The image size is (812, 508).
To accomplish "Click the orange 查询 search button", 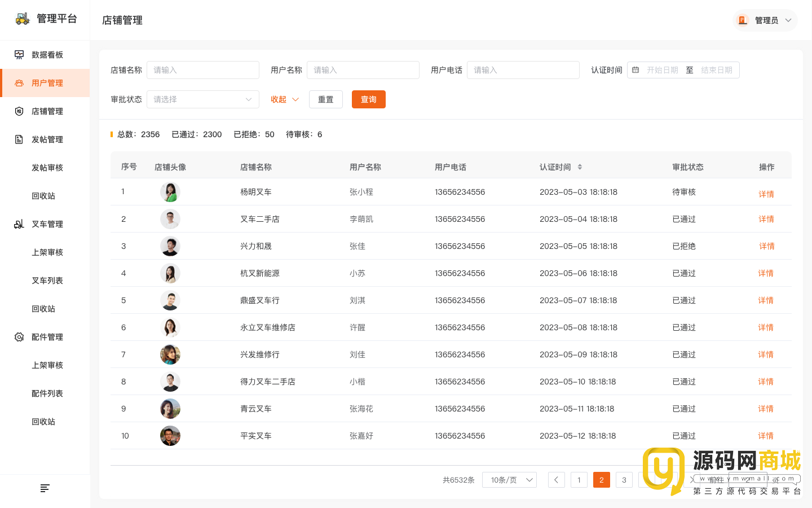I will (x=368, y=99).
